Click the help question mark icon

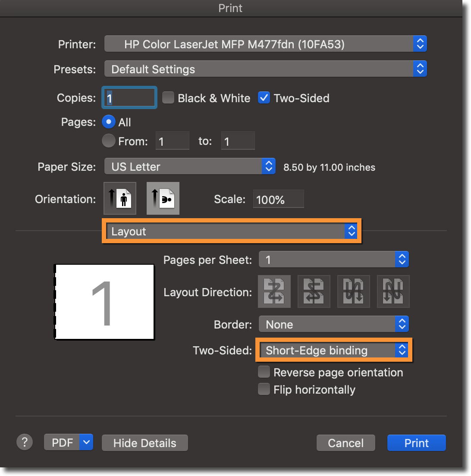(25, 442)
